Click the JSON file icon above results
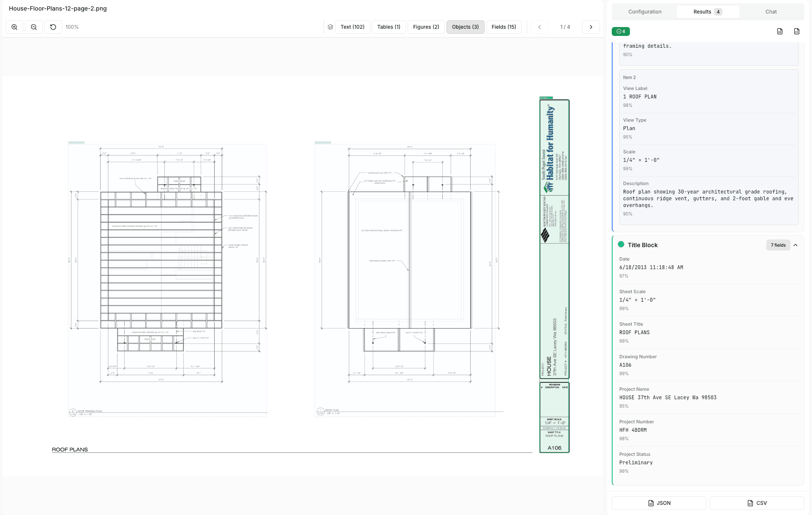 click(780, 31)
